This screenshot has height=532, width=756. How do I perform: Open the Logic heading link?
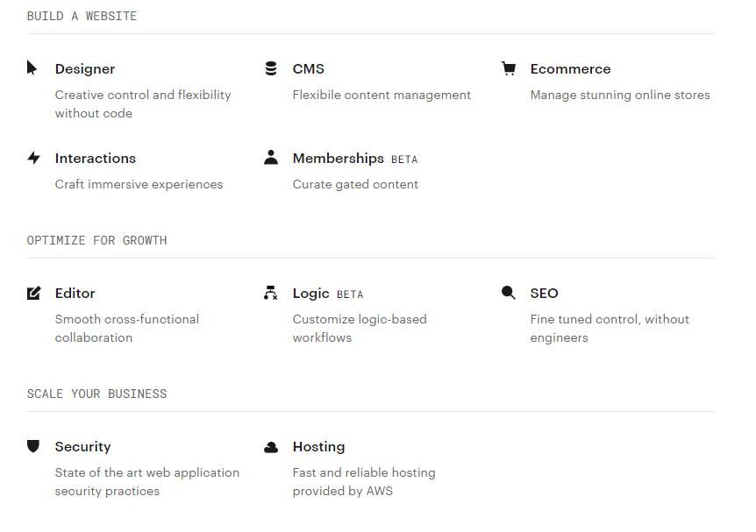[x=311, y=294]
